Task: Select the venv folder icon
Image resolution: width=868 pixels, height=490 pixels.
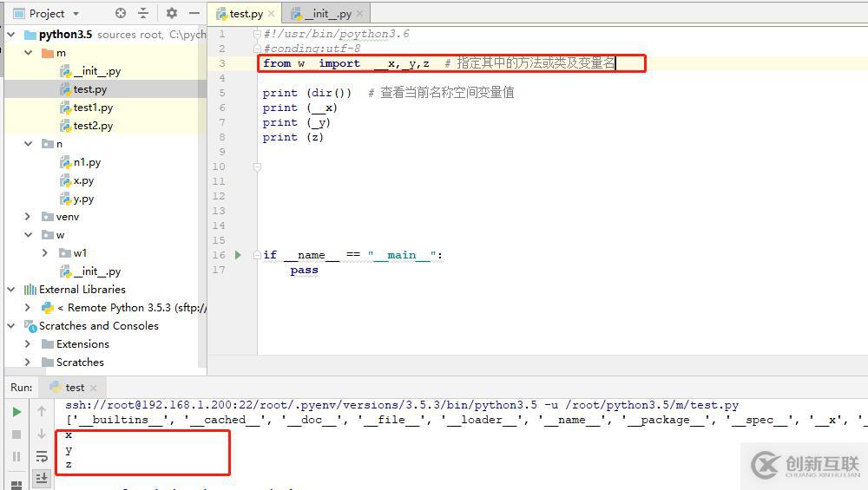Action: coord(48,216)
